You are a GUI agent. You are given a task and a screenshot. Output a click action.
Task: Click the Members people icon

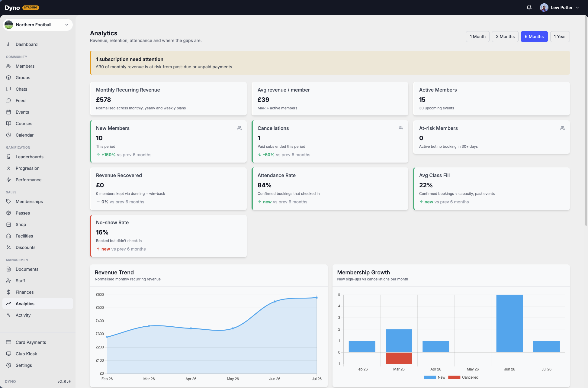[x=9, y=66]
